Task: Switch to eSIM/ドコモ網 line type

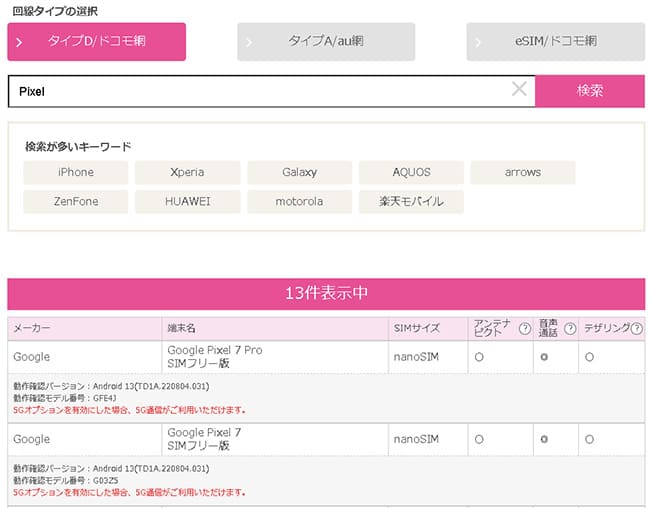Action: 555,41
